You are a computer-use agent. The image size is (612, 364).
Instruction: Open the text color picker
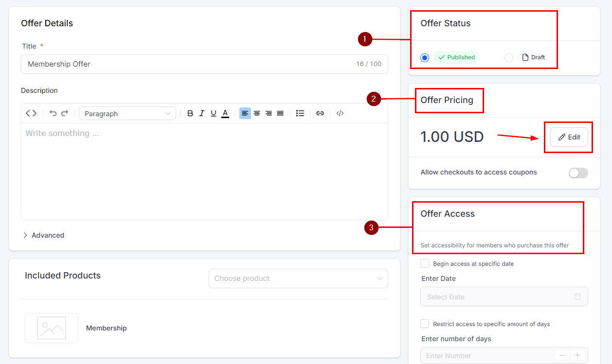[225, 113]
